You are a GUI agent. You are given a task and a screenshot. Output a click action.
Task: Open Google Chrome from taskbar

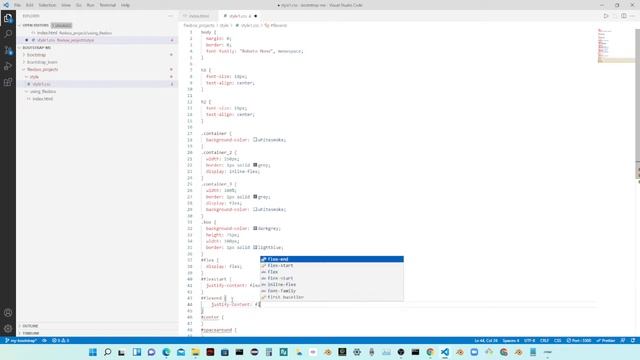[430, 352]
